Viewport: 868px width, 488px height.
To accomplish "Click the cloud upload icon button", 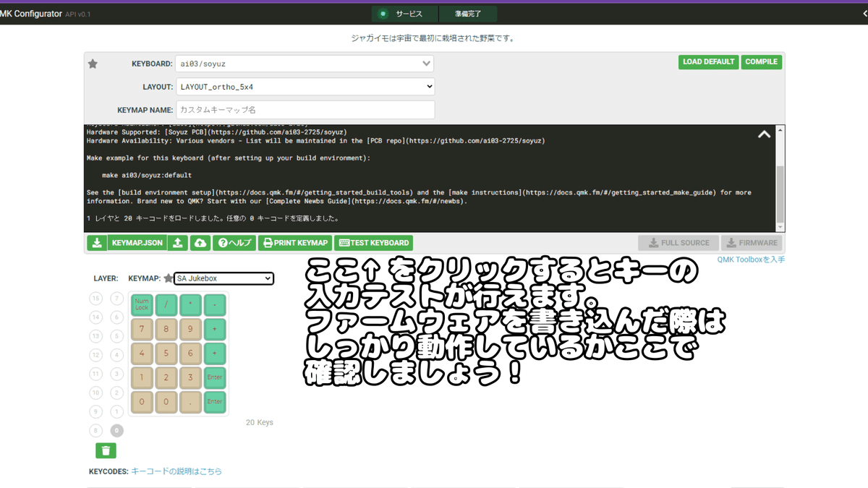I will click(200, 243).
